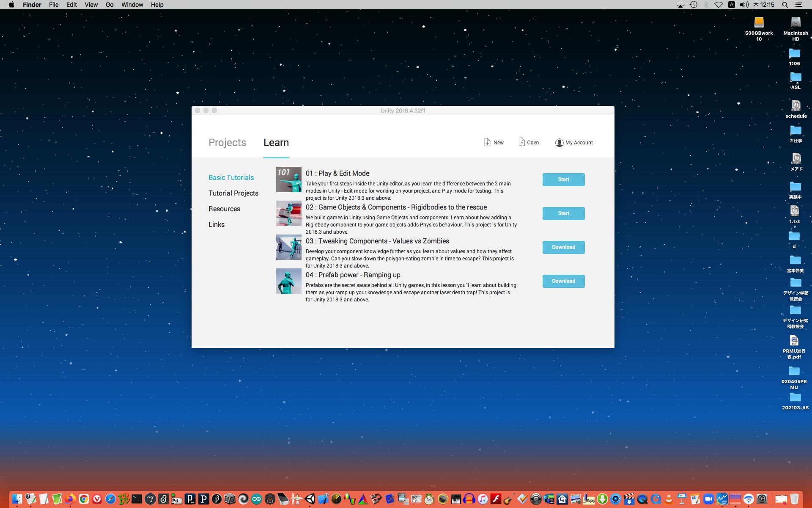Screen dimensions: 812x508
Task: Open Zoom app from the dock
Action: [708, 499]
